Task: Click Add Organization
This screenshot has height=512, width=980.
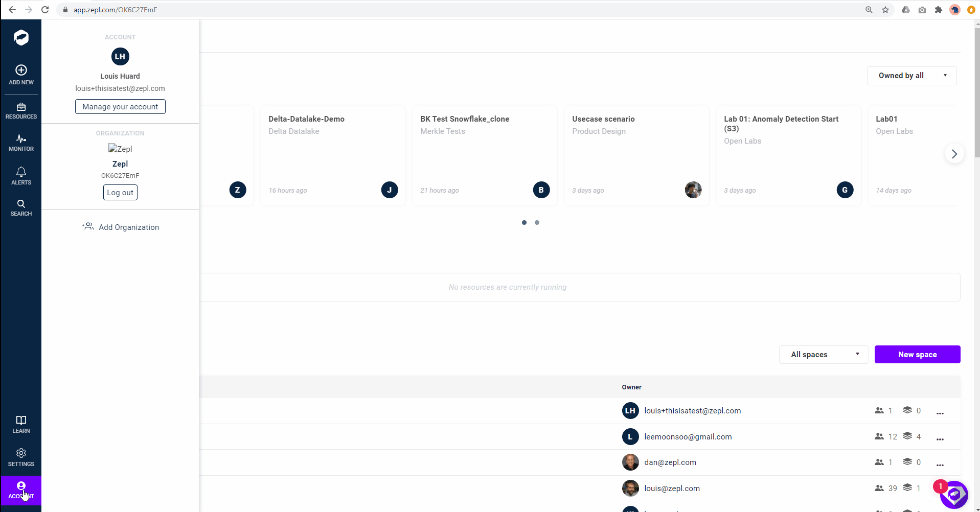Action: pos(120,227)
